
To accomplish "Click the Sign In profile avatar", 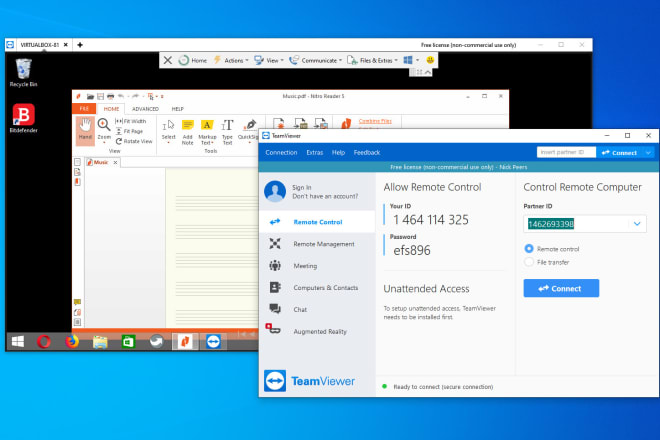I will 275,192.
